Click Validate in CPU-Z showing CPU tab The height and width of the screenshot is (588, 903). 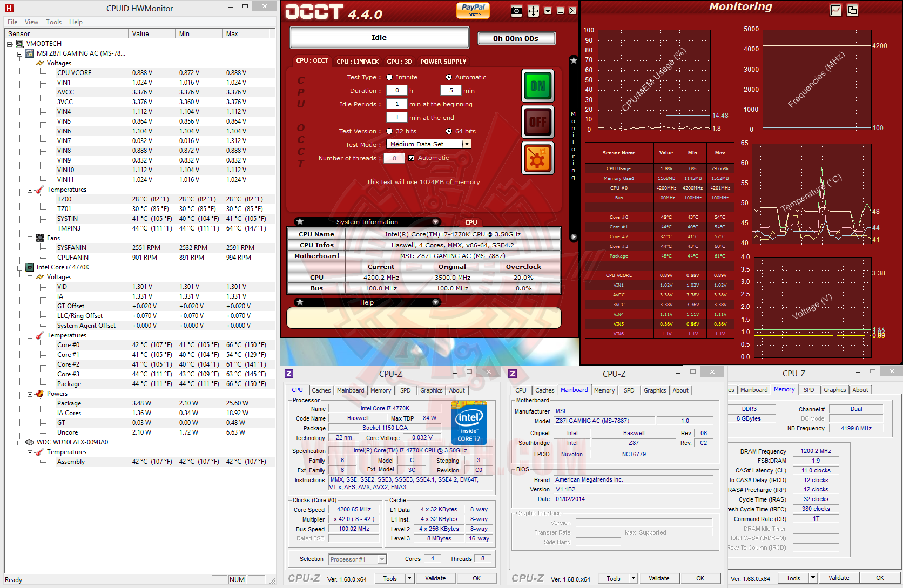435,578
